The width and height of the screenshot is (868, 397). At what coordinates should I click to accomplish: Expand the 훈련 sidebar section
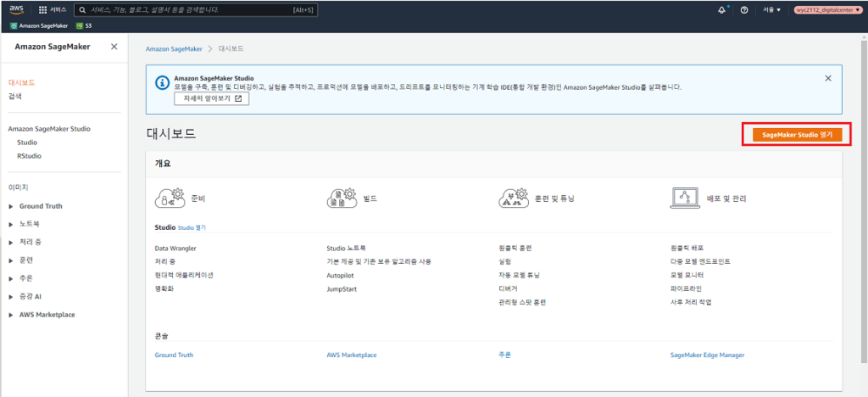(10, 260)
